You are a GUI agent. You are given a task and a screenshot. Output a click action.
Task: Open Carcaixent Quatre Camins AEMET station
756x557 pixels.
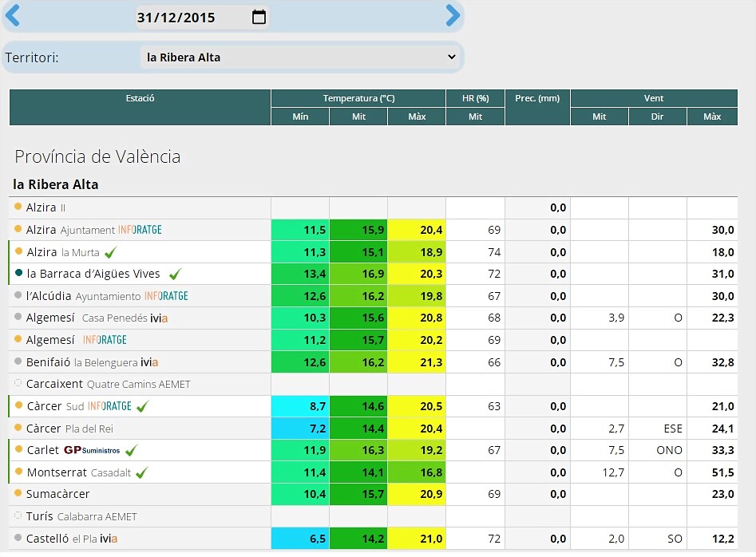coord(108,384)
